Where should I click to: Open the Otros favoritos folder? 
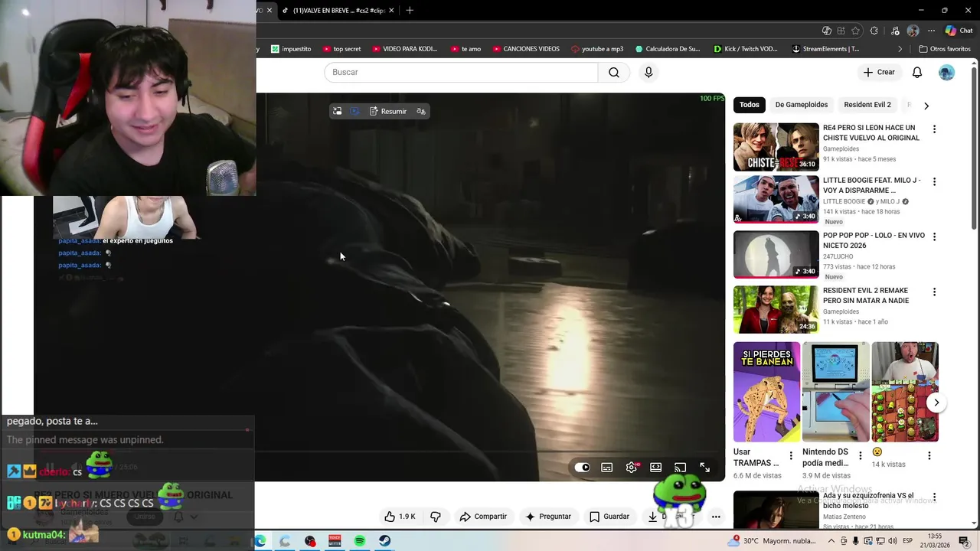(x=944, y=49)
